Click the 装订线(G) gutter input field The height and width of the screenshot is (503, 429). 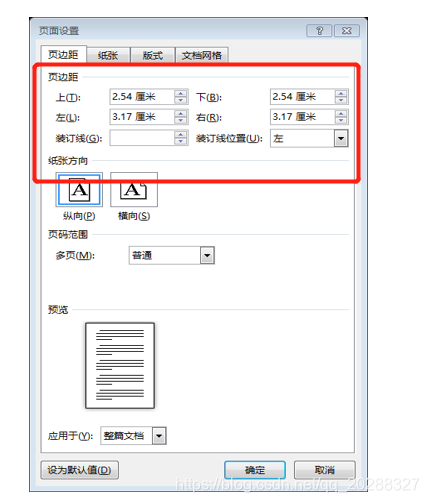coord(142,138)
